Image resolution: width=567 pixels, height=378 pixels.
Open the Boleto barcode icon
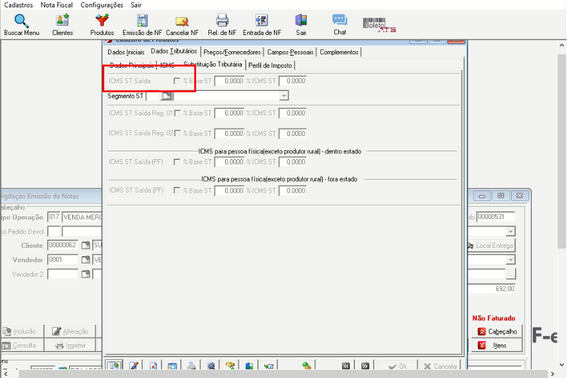click(x=379, y=25)
